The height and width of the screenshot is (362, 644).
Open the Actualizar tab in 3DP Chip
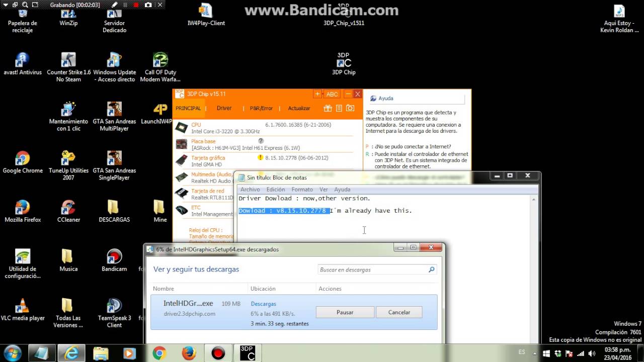pos(299,108)
